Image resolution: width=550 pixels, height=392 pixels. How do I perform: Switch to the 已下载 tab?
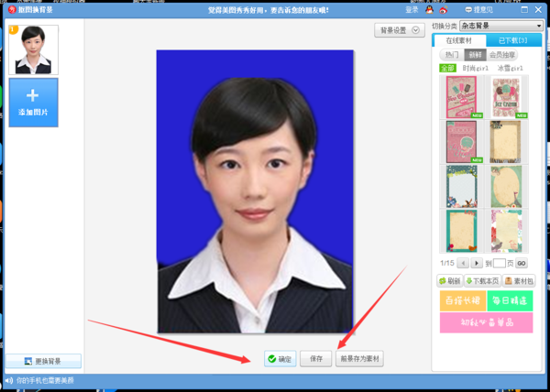point(513,40)
